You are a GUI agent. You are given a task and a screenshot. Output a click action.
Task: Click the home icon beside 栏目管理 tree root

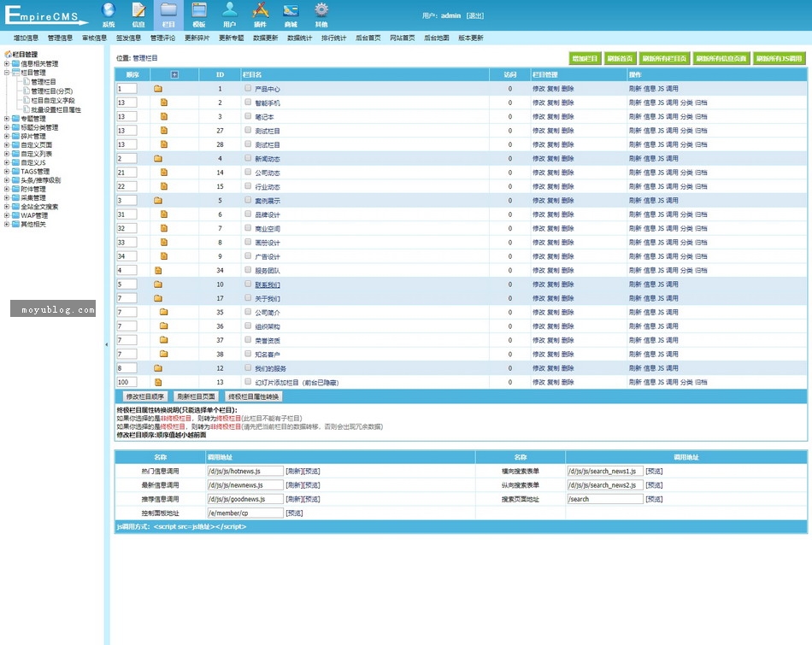pyautogui.click(x=8, y=54)
